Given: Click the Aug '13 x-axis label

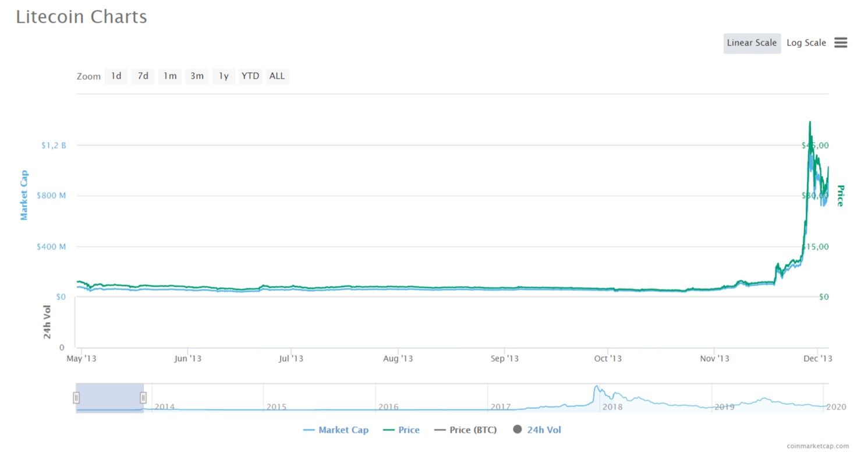Looking at the screenshot, I should pyautogui.click(x=399, y=358).
